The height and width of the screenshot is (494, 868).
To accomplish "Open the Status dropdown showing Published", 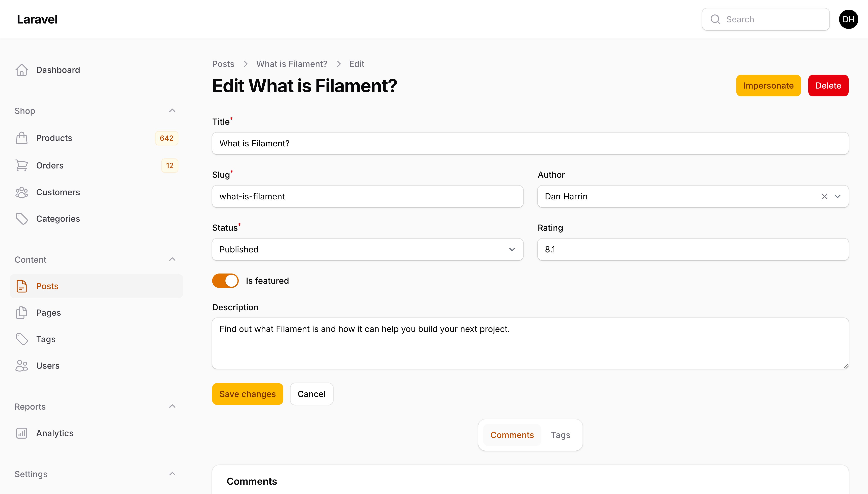I will [368, 249].
